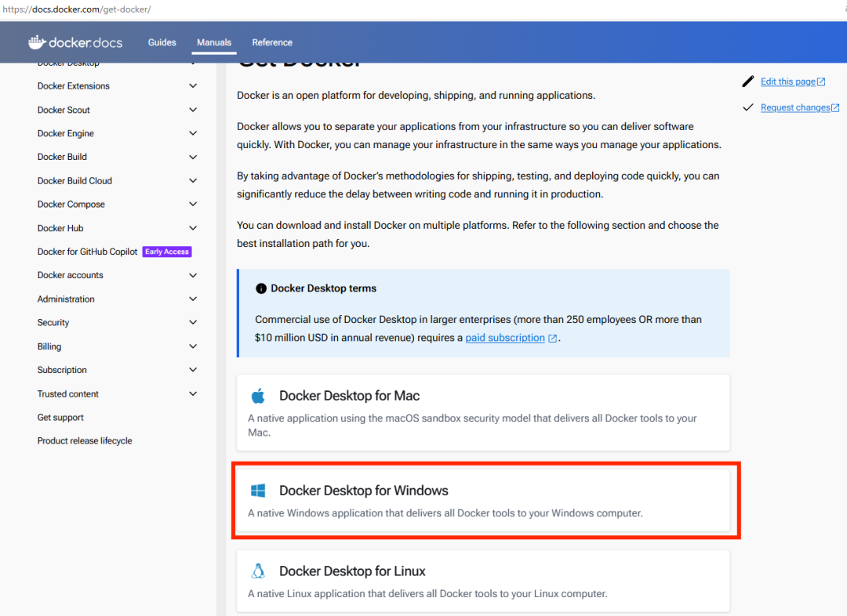Select Docker Compose label in sidebar
Image resolution: width=847 pixels, height=616 pixels.
[x=71, y=204]
